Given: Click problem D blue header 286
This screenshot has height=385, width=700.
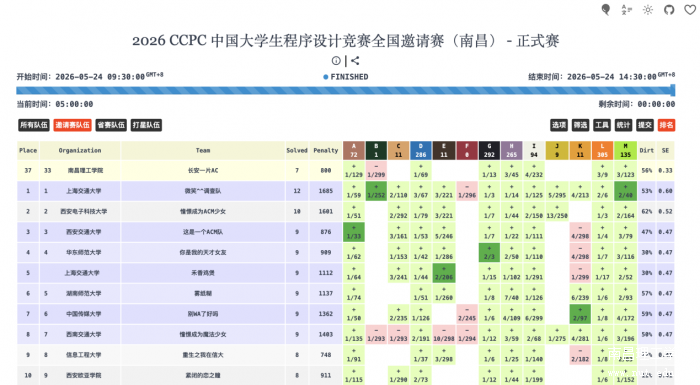Looking at the screenshot, I should (421, 151).
